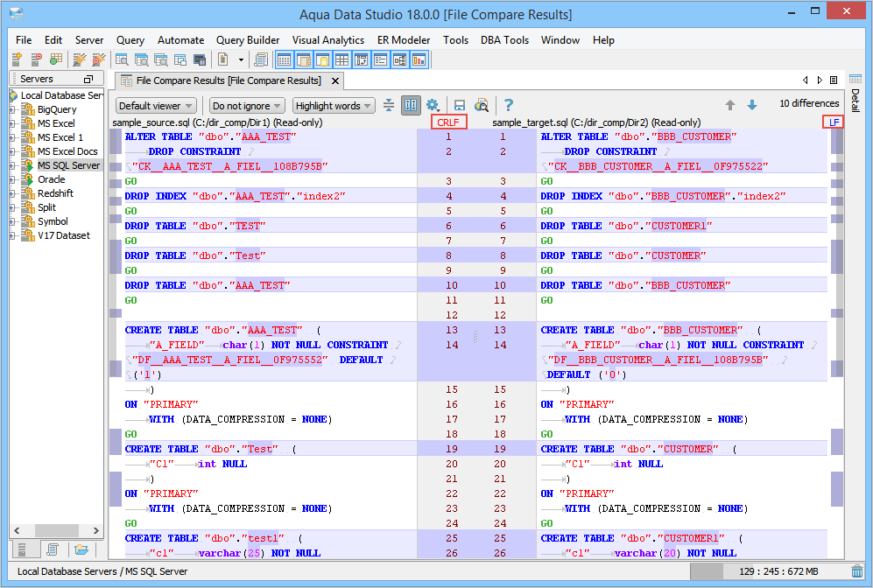873x588 pixels.
Task: Expand the Oracle server tree node
Action: [x=12, y=179]
